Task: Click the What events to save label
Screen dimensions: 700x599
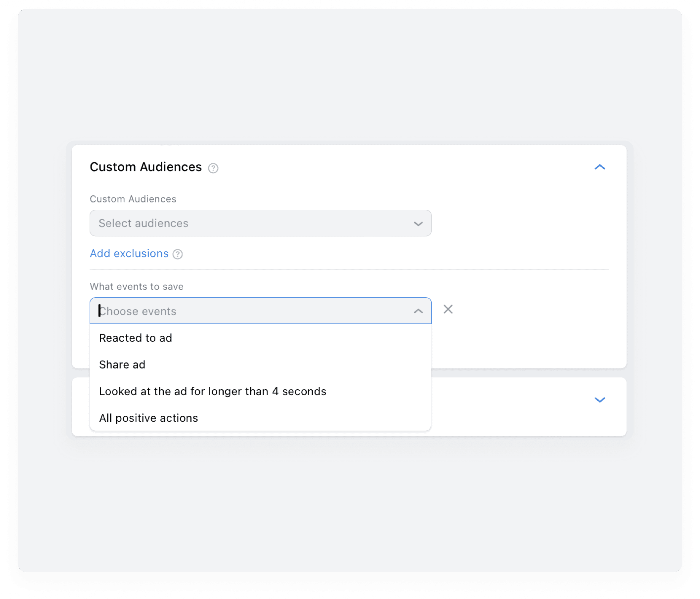Action: (x=136, y=286)
